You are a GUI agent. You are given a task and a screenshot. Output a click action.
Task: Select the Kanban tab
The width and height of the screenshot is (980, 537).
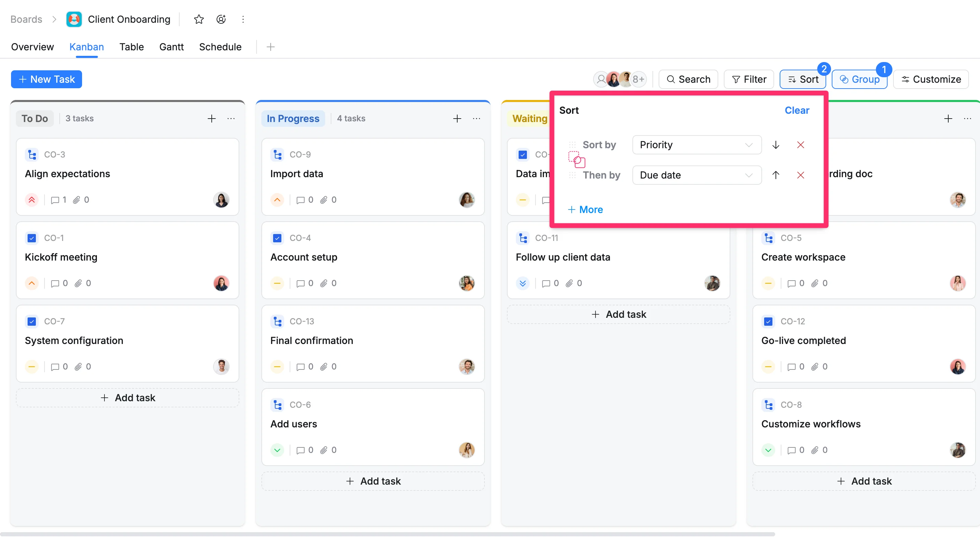point(86,47)
